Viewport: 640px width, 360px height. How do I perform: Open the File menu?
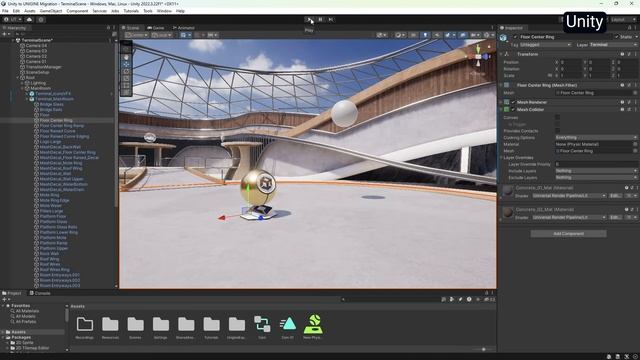(x=5, y=11)
